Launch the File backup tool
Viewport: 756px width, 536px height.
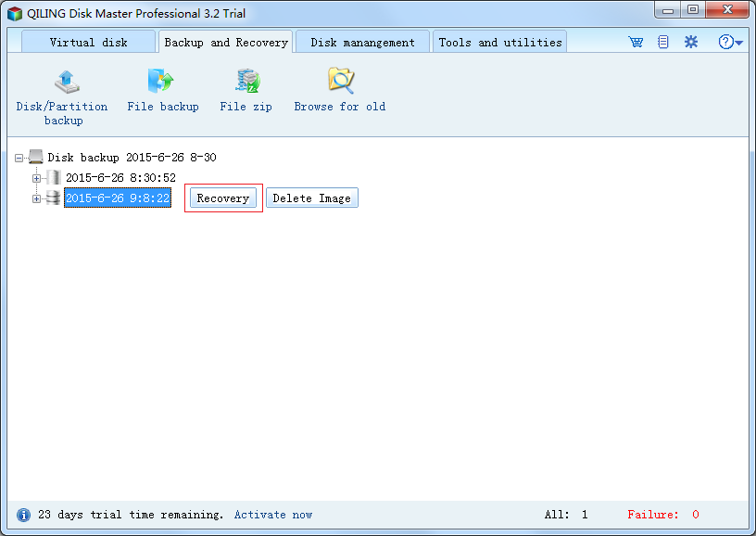(162, 91)
